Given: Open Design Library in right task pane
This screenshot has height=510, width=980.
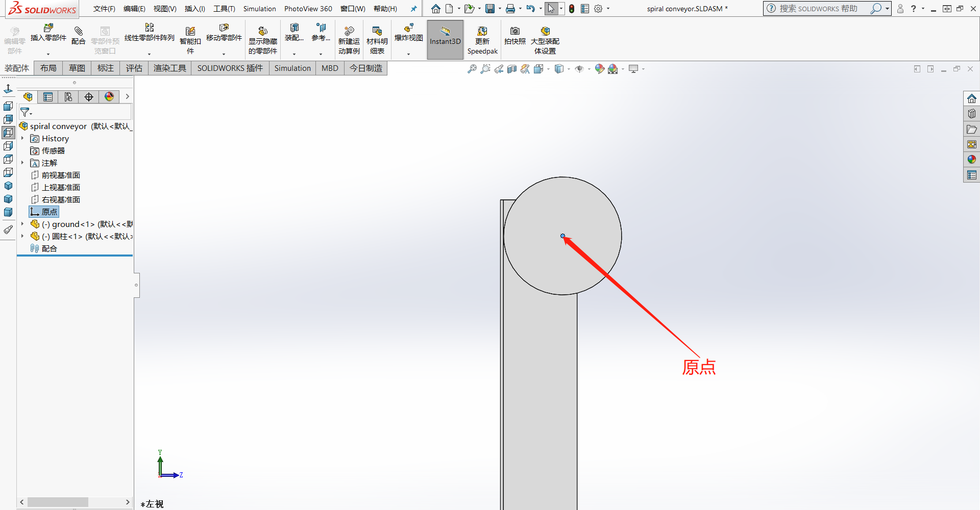Looking at the screenshot, I should point(972,114).
